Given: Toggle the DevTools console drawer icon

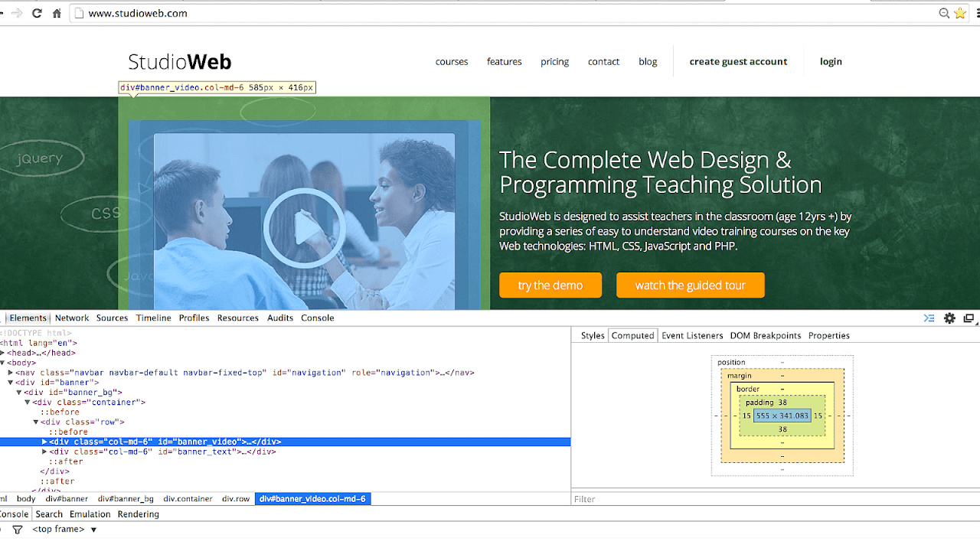Looking at the screenshot, I should click(x=929, y=318).
